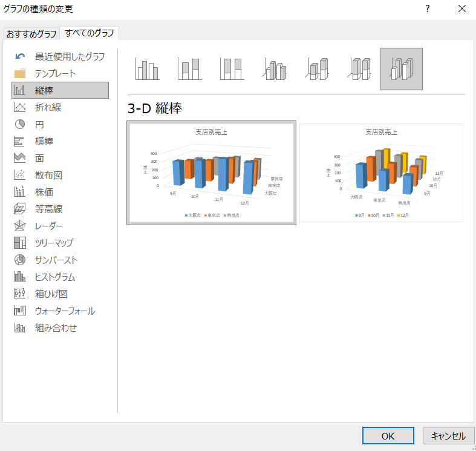Pick the ツリーマップ (treemap) chart category
This screenshot has width=476, height=451.
tap(54, 243)
